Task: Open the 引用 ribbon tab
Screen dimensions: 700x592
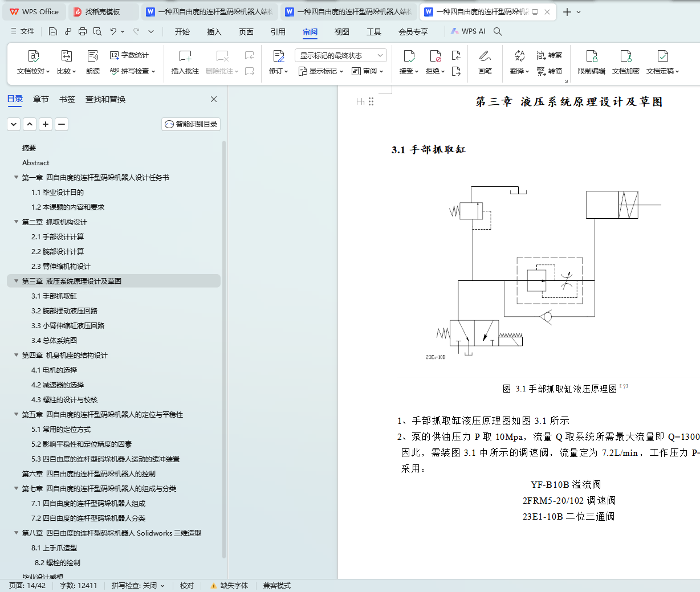Action: pos(278,31)
